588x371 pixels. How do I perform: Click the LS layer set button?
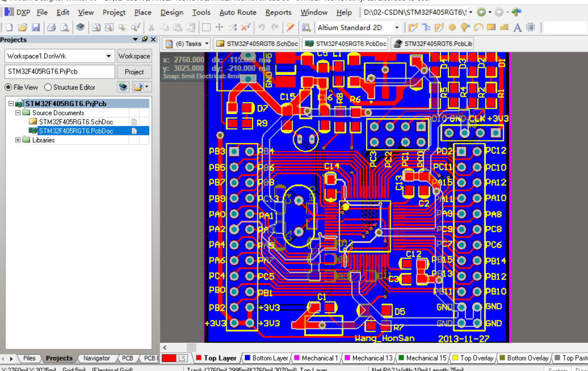click(182, 358)
